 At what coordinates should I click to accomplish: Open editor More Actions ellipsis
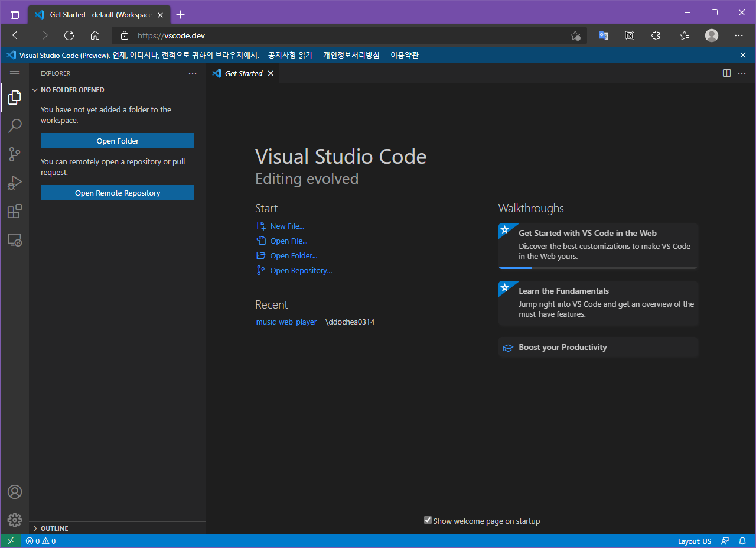(x=742, y=73)
